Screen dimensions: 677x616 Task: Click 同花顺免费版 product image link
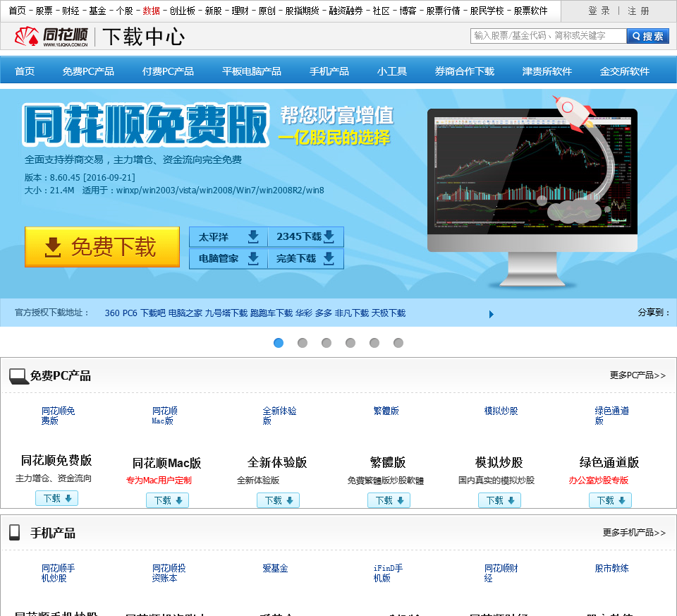click(58, 416)
